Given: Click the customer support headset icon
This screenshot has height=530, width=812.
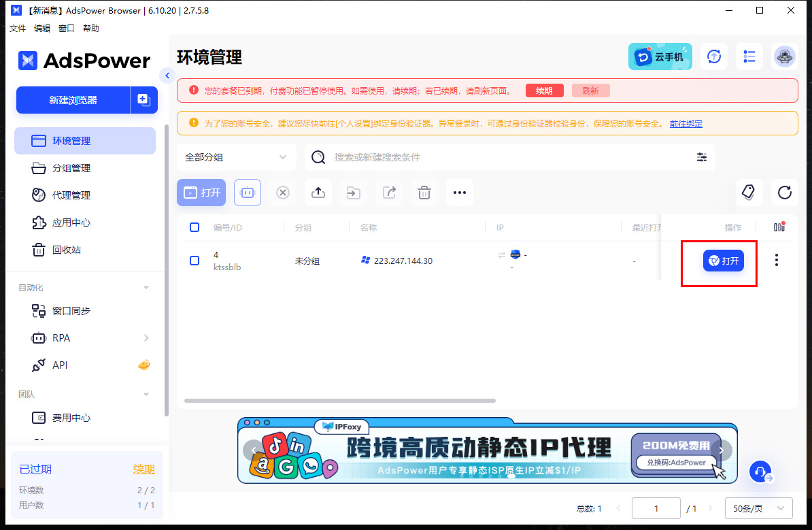Looking at the screenshot, I should (760, 471).
